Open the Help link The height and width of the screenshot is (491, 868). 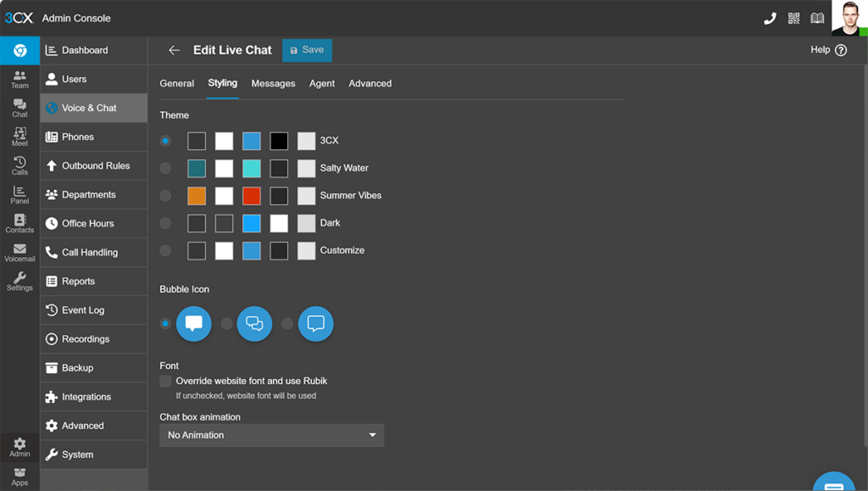828,50
